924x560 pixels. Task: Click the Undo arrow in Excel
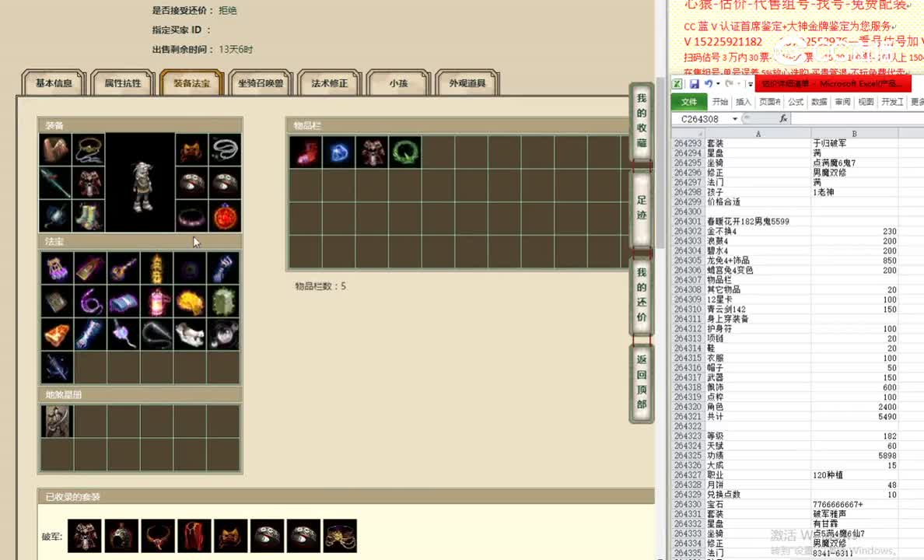709,84
